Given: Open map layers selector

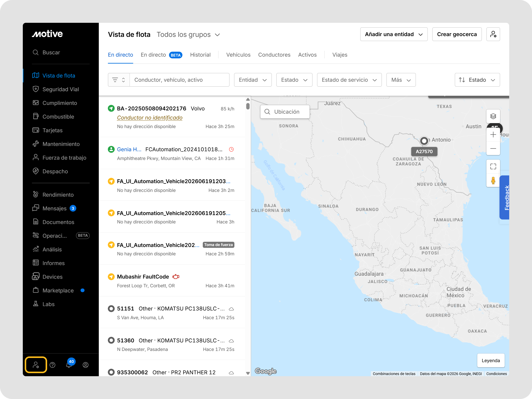Looking at the screenshot, I should click(x=493, y=116).
